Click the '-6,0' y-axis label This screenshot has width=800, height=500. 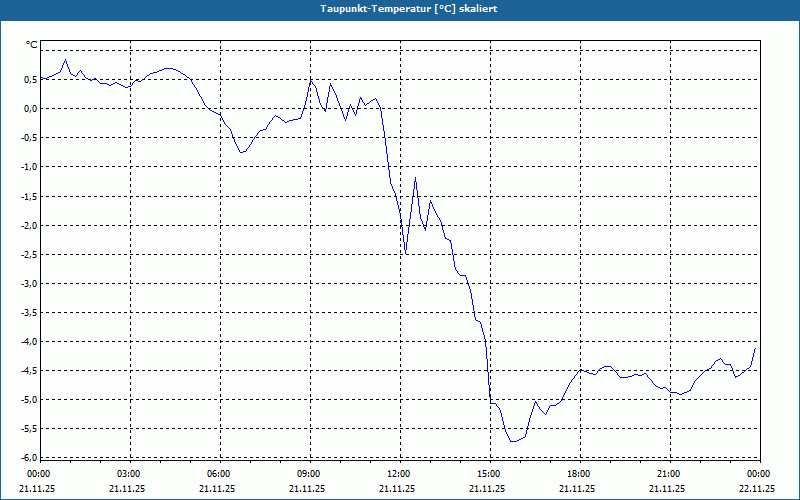click(x=30, y=457)
